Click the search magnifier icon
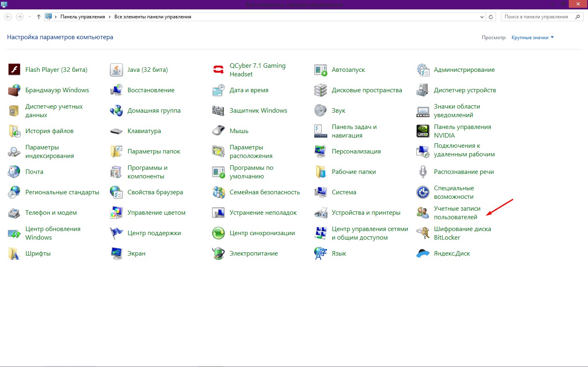588x367 pixels. click(578, 17)
